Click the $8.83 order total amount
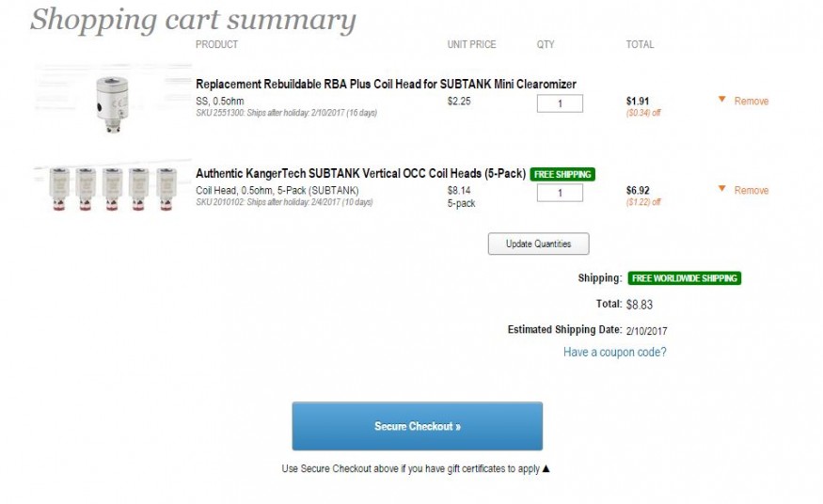823x504 pixels. [639, 305]
